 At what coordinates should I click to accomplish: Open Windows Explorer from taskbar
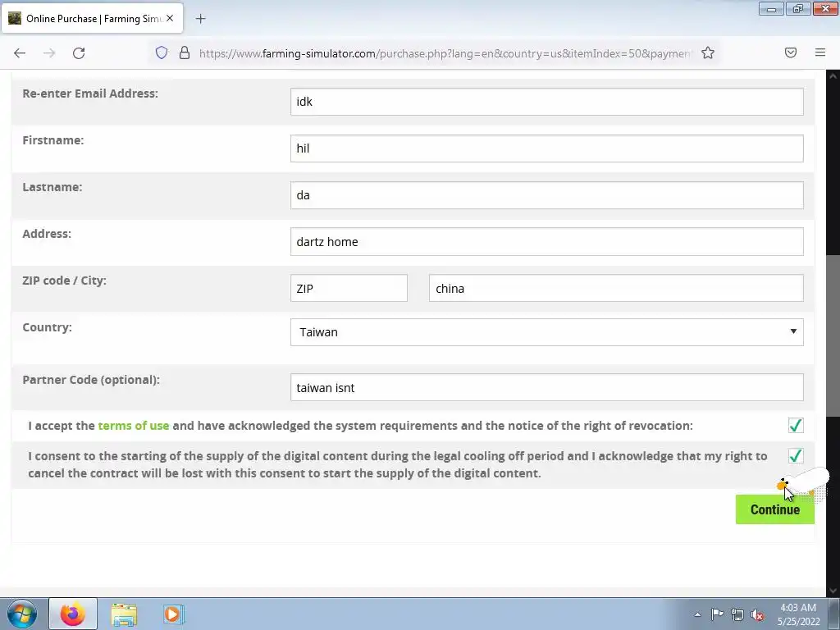124,614
